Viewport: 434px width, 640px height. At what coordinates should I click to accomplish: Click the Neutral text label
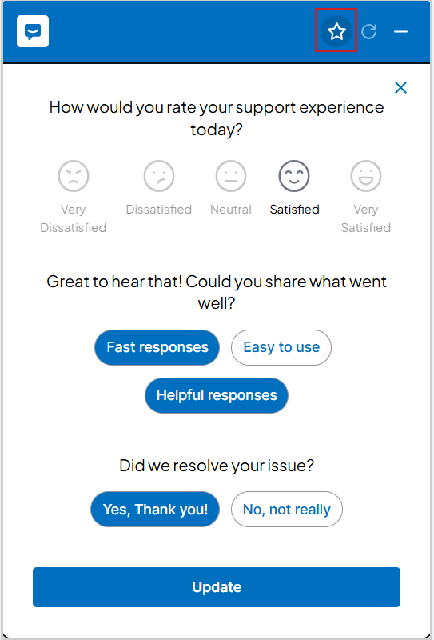point(231,210)
